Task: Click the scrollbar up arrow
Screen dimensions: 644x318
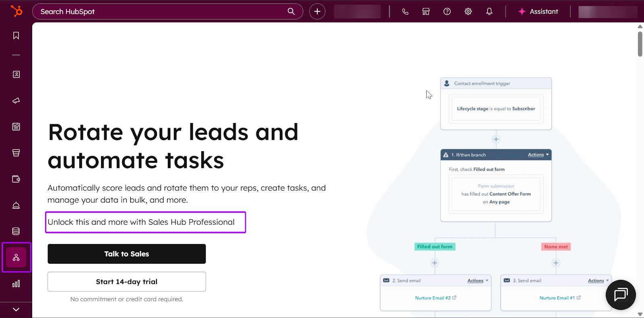Action: tap(640, 27)
